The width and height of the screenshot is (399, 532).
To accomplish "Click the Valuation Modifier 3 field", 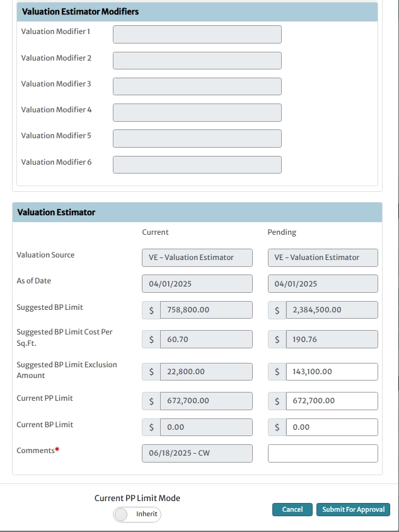I will [197, 86].
